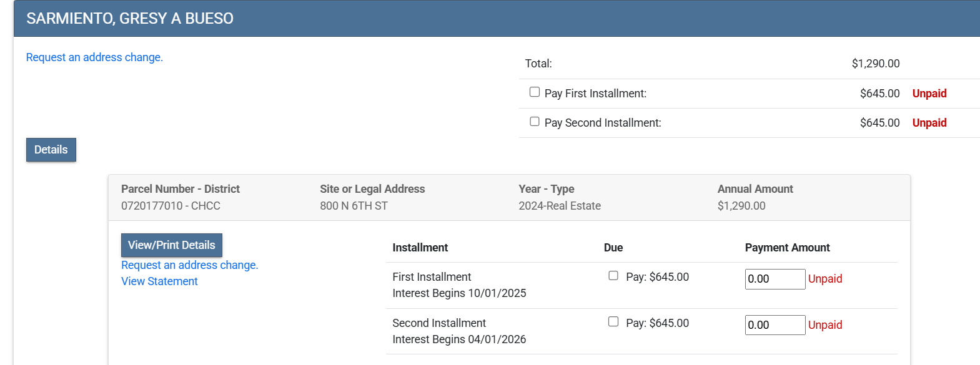Screen dimensions: 980x365
Task: Focus the Second Installment payment amount field
Action: 775,325
